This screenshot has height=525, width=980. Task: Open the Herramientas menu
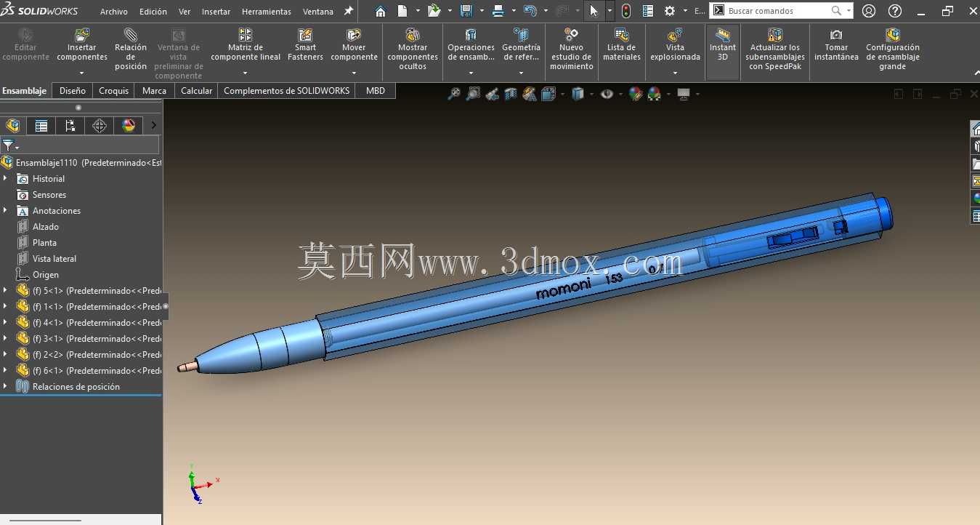[267, 12]
